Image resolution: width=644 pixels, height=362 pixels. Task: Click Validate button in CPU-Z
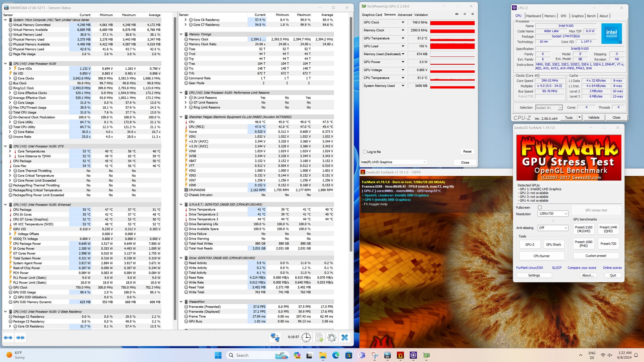tap(594, 117)
